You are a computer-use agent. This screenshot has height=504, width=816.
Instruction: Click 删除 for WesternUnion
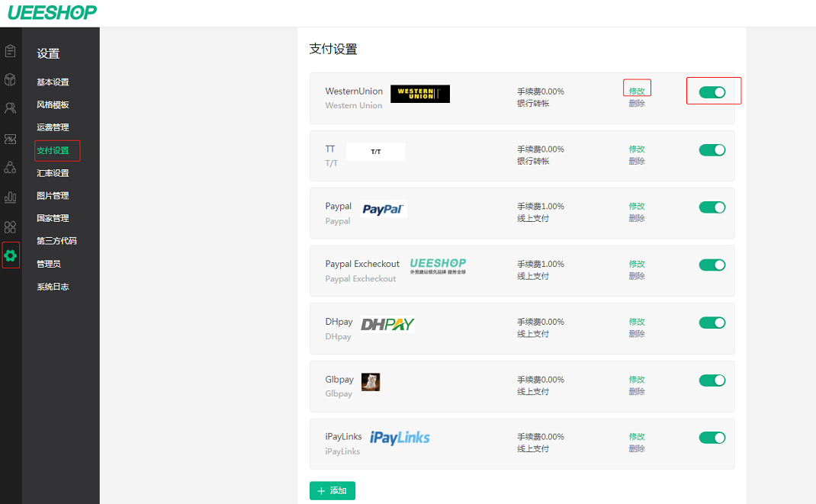(637, 103)
